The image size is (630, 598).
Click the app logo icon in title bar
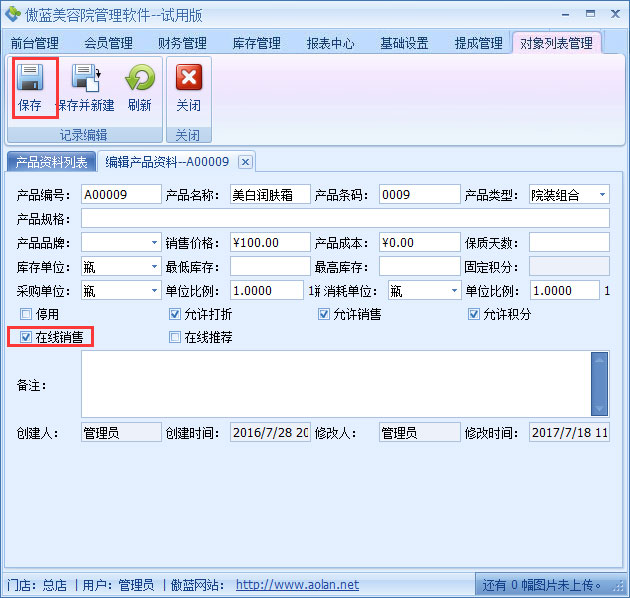[x=12, y=14]
